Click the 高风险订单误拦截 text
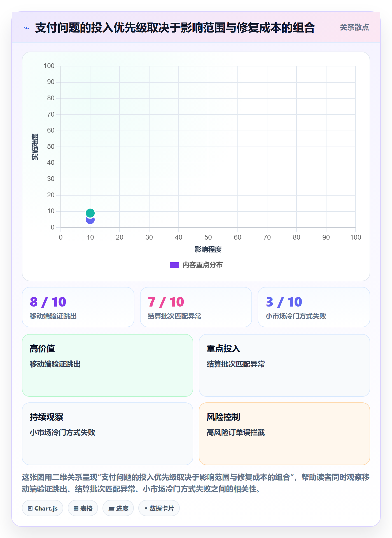 tap(236, 433)
